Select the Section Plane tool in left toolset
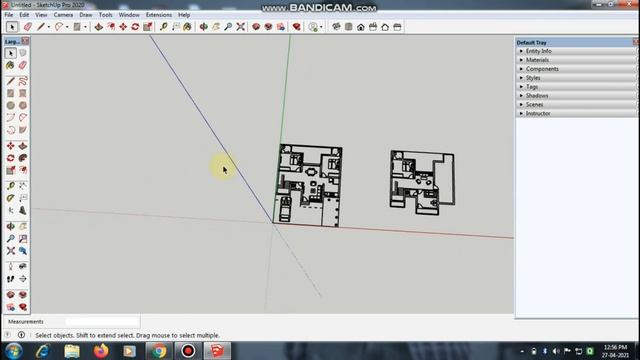The width and height of the screenshot is (640, 360). click(x=23, y=279)
